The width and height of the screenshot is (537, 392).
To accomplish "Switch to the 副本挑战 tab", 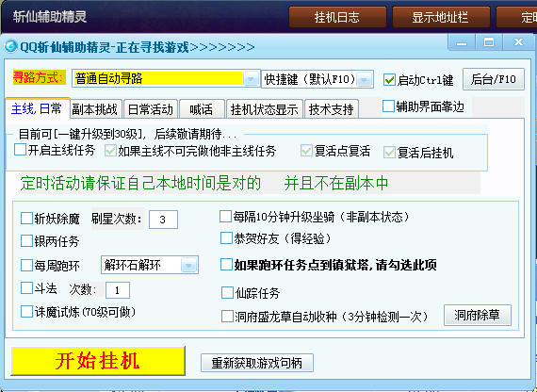I will point(95,109).
